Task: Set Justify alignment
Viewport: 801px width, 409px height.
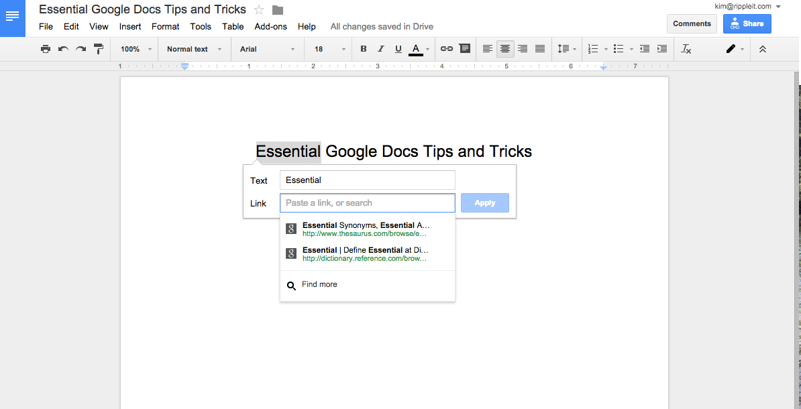Action: (x=539, y=49)
